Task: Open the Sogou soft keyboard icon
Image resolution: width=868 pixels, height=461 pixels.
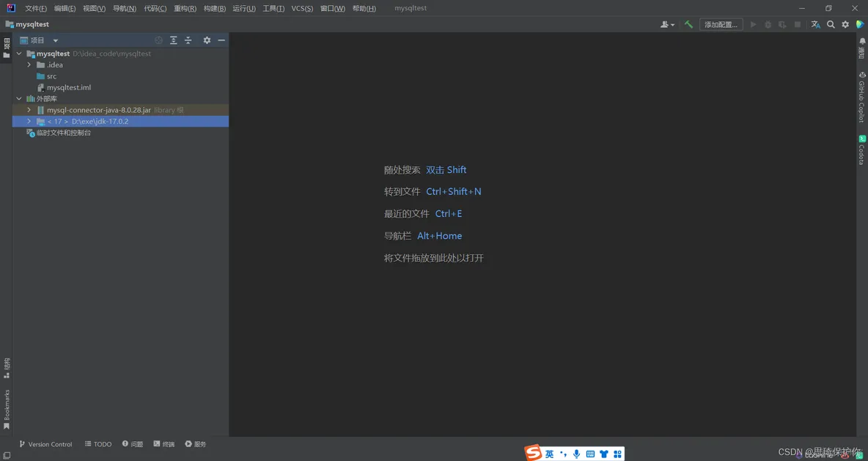Action: point(591,454)
